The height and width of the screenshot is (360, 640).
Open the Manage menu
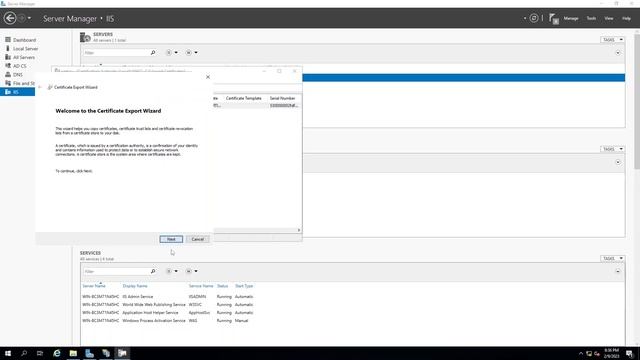(571, 18)
